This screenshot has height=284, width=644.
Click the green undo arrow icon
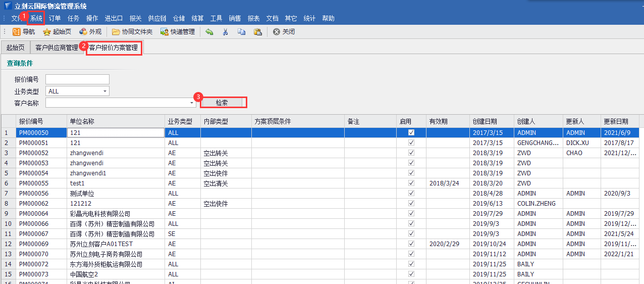(209, 32)
